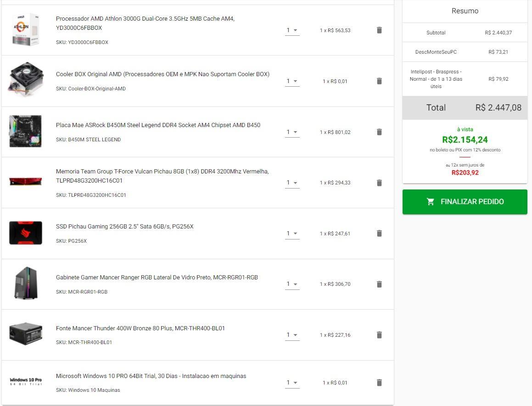The height and width of the screenshot is (406, 532).
Task: Select price 1 x R$ 563,53
Action: point(335,31)
